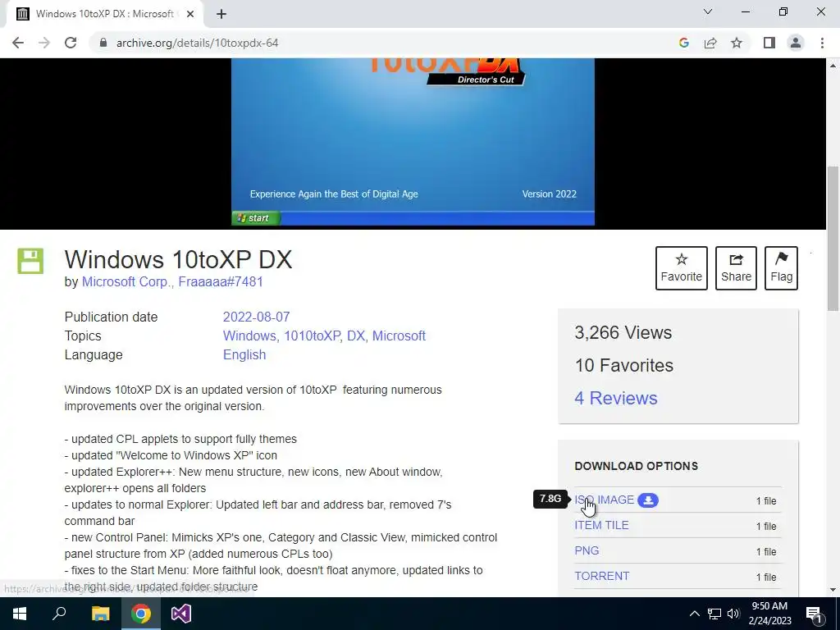This screenshot has height=630, width=840.
Task: Open the Microsoft Corp. creator link
Action: coord(126,282)
